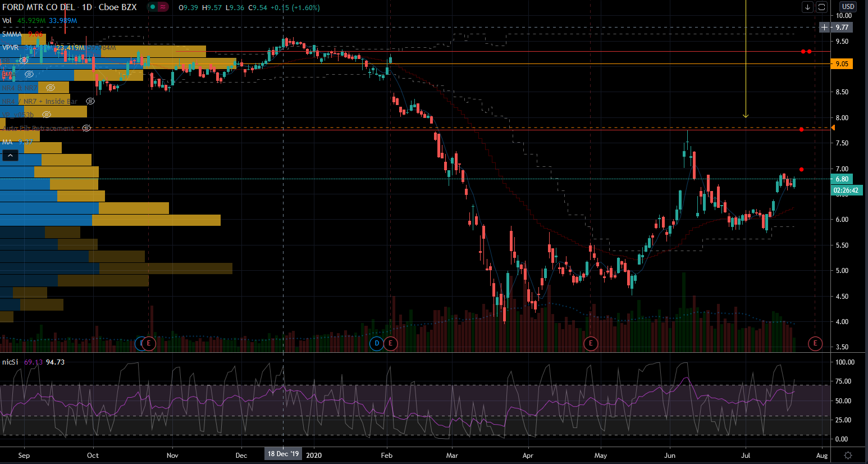
Task: Click the green market status dot
Action: pos(152,7)
